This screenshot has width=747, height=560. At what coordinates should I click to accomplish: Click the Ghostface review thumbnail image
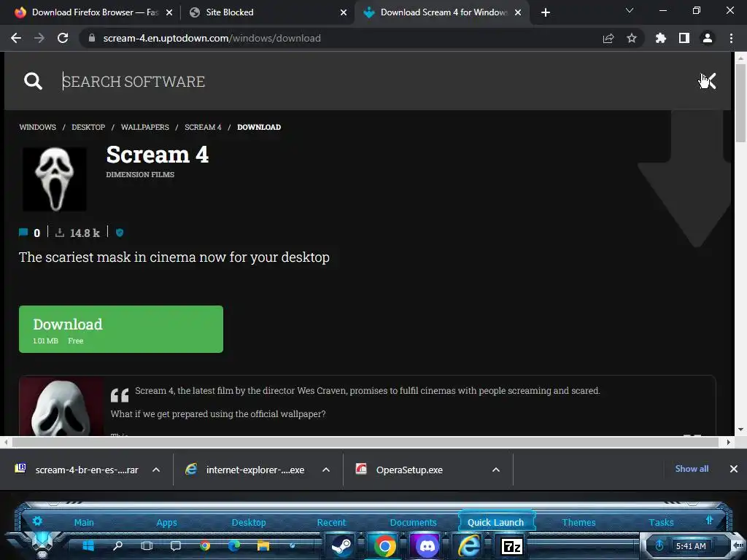pos(61,406)
